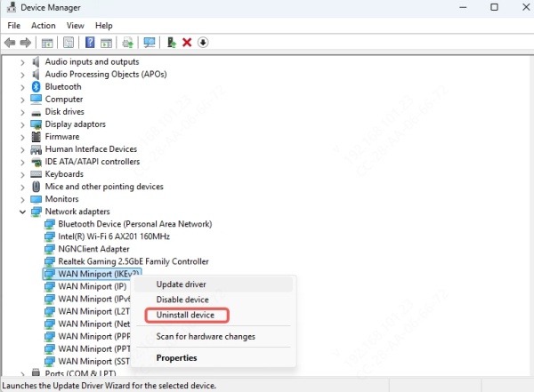534x392 pixels.
Task: Expand the Disk drives node
Action: click(x=22, y=112)
